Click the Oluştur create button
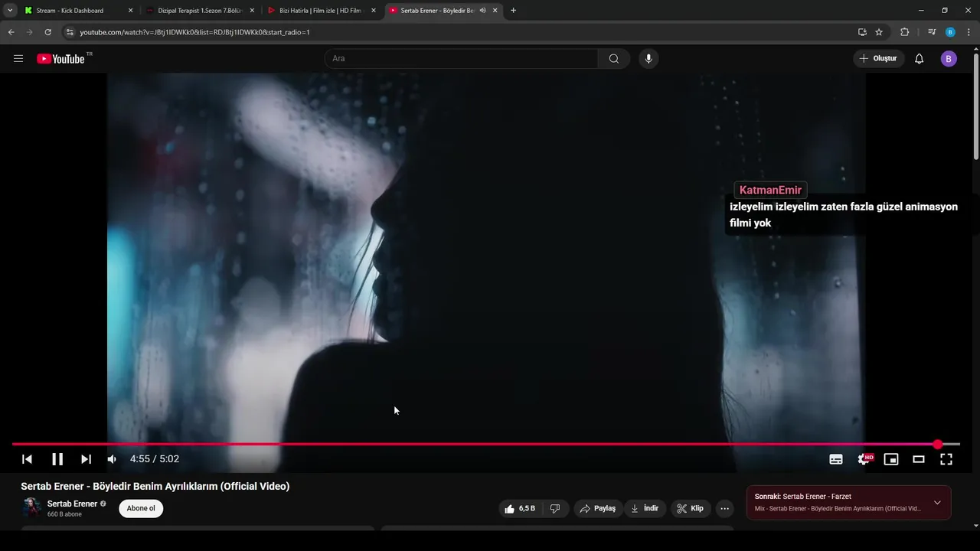The image size is (980, 551). click(879, 59)
